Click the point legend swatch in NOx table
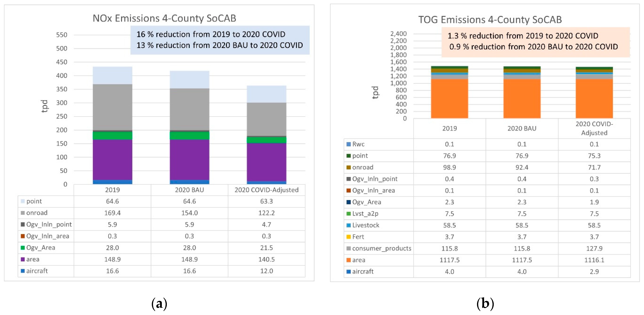Viewport: 644px width, 315px height. (x=23, y=201)
